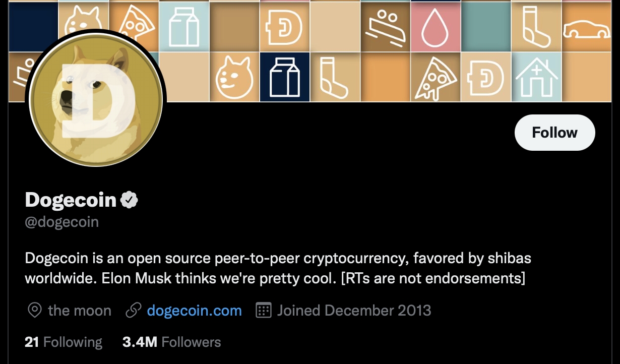620x364 pixels.
Task: Click the verified badge next to Dogecoin
Action: [x=130, y=200]
